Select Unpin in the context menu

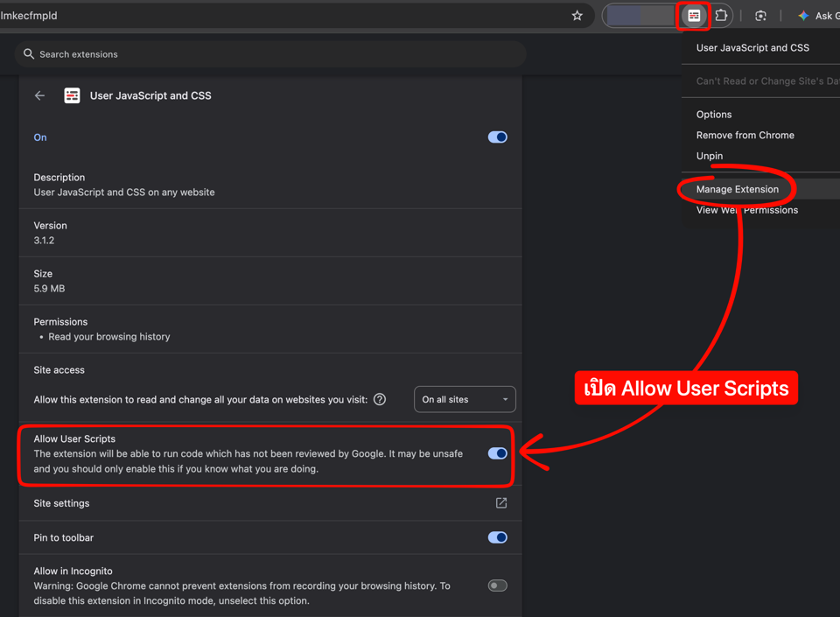[710, 156]
